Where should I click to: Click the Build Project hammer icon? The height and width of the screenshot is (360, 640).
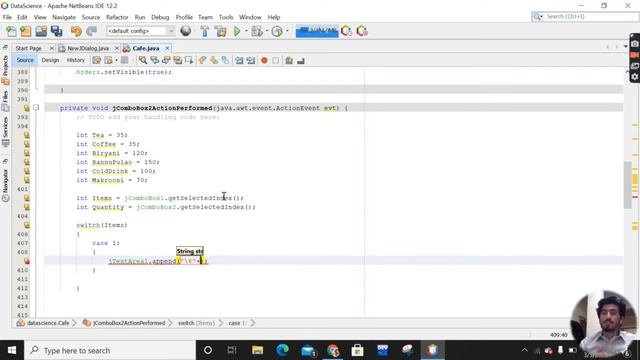click(x=204, y=31)
